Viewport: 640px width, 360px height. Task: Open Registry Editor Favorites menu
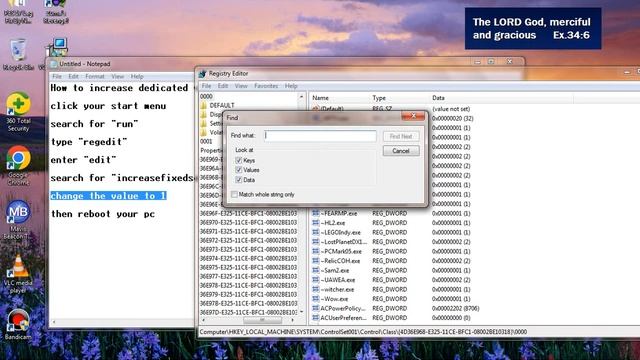(266, 86)
